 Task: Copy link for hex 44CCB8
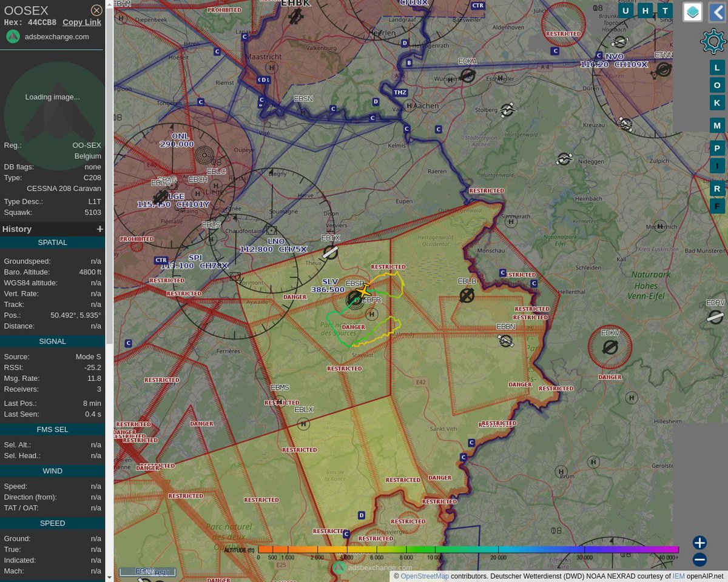(x=82, y=22)
